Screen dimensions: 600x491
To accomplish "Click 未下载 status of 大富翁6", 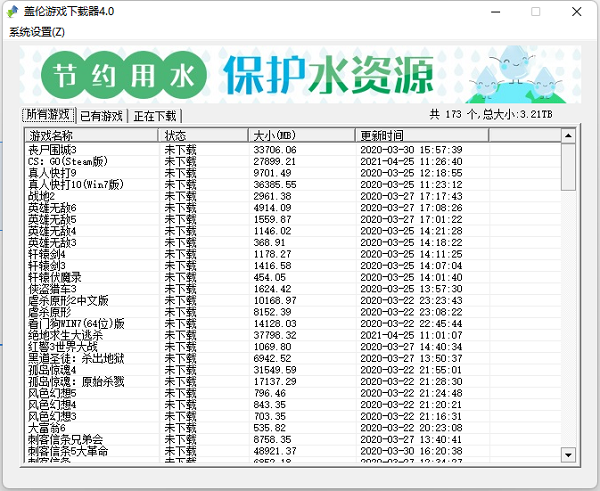I will click(x=180, y=428).
